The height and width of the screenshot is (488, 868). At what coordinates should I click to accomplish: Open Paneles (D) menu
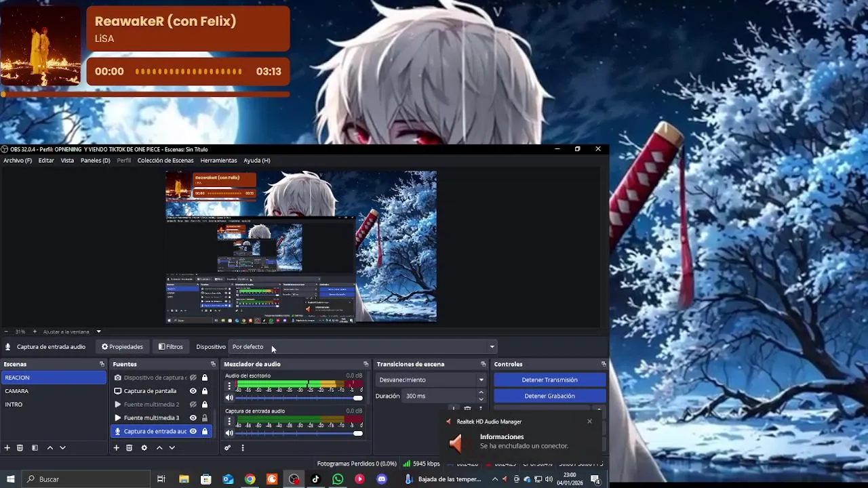[x=95, y=161]
